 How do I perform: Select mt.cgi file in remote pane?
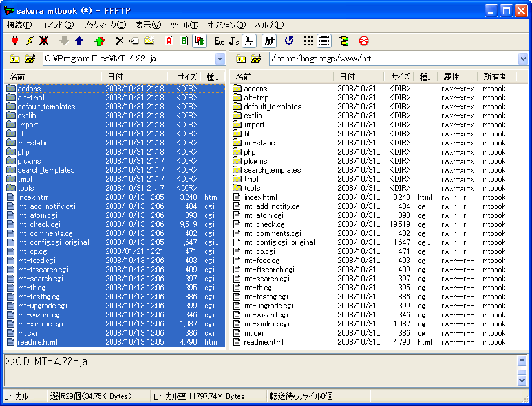253,333
